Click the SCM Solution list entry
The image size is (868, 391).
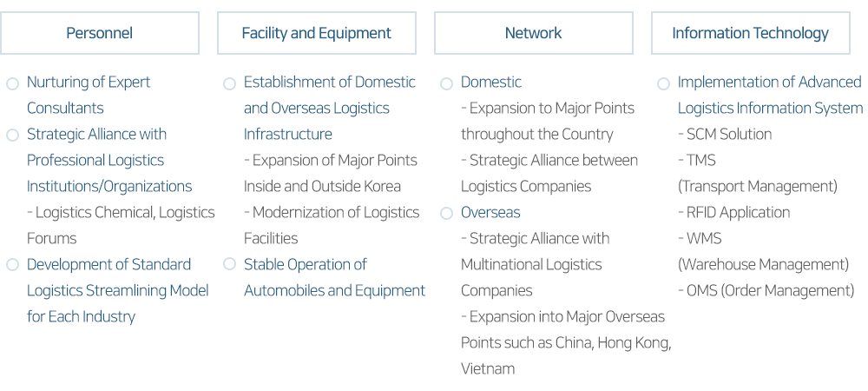[x=725, y=134]
